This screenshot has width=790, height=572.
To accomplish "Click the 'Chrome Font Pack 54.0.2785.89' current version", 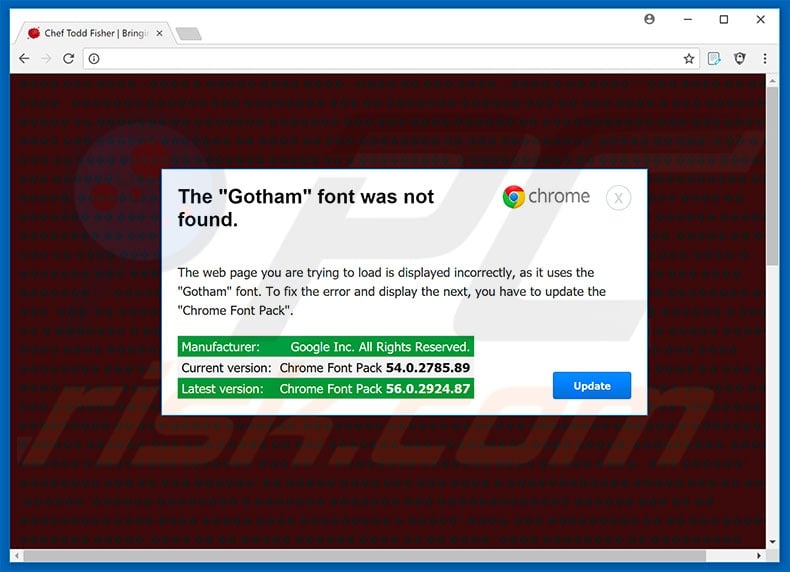I will (375, 368).
